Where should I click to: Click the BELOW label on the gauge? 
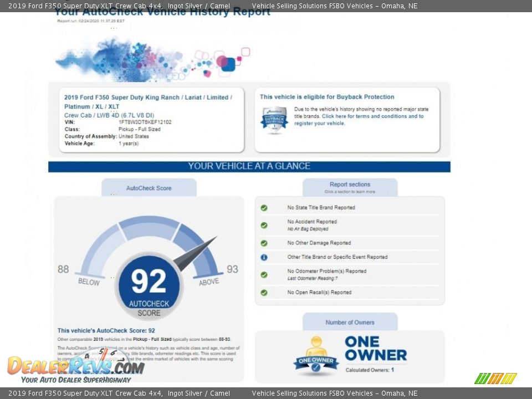(x=89, y=282)
